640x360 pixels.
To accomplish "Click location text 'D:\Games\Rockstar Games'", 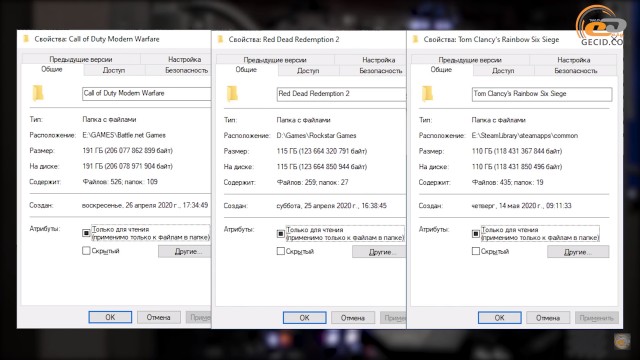I will tap(316, 136).
